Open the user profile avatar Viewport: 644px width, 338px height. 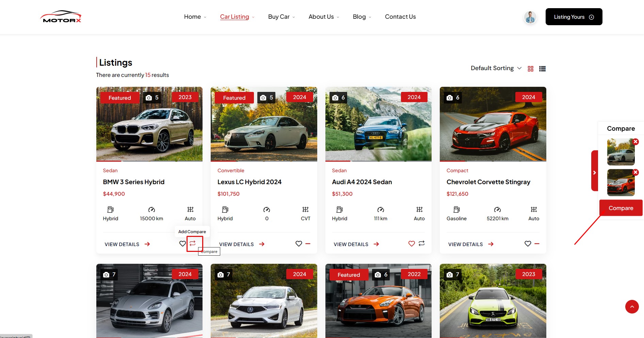[x=530, y=17]
